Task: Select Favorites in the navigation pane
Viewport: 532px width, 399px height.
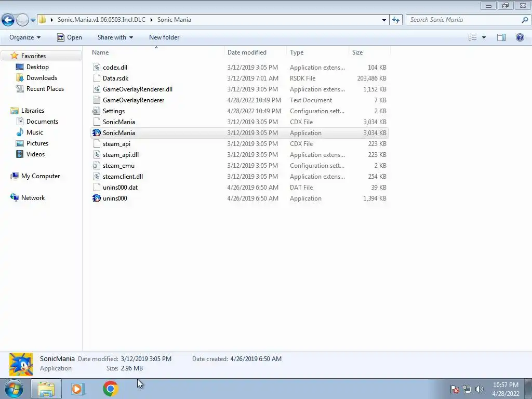Action: point(33,56)
